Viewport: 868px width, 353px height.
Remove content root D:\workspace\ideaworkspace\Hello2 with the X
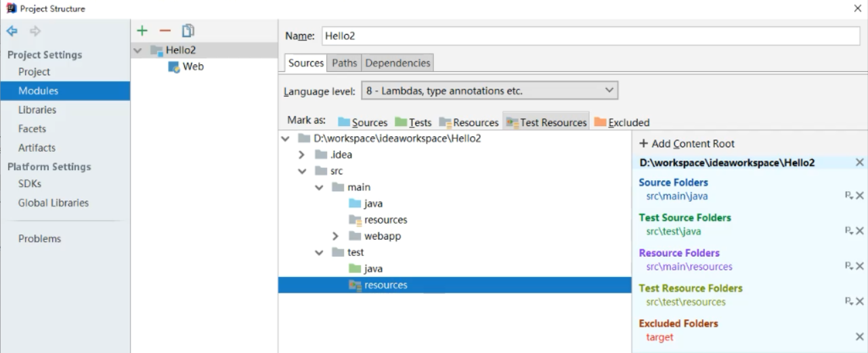point(859,163)
